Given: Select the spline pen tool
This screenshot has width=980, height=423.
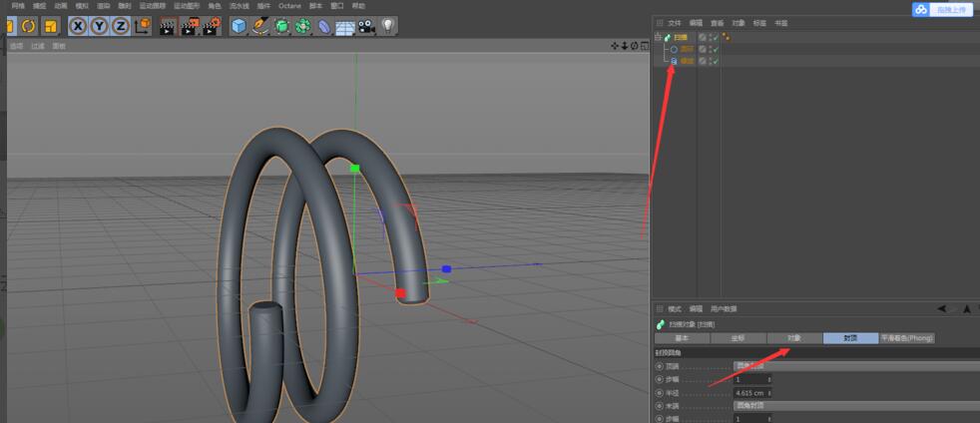Looking at the screenshot, I should pyautogui.click(x=260, y=26).
